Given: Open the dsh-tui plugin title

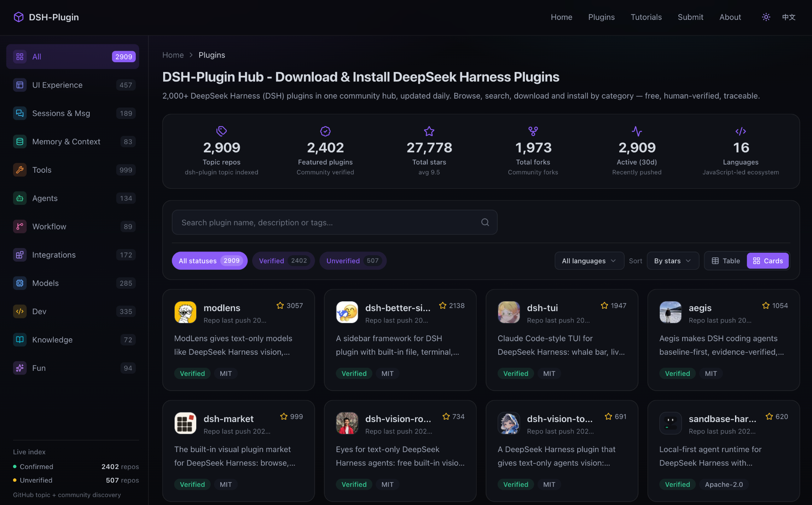Looking at the screenshot, I should point(542,308).
